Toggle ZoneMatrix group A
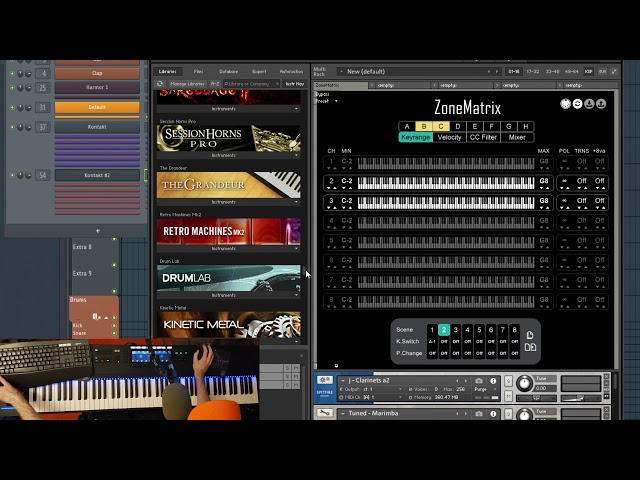Screen dimensions: 640x480 [407, 127]
